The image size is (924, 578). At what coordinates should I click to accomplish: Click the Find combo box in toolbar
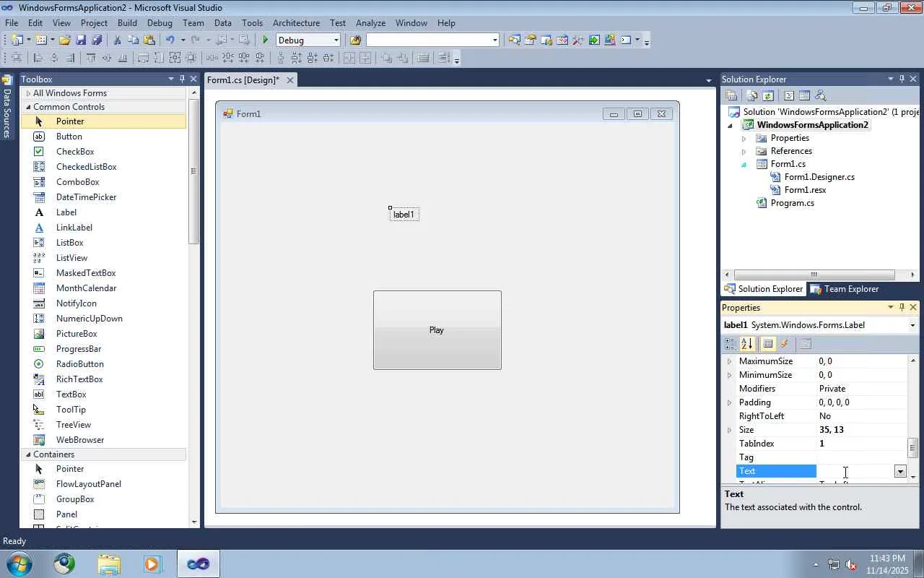[x=432, y=40]
